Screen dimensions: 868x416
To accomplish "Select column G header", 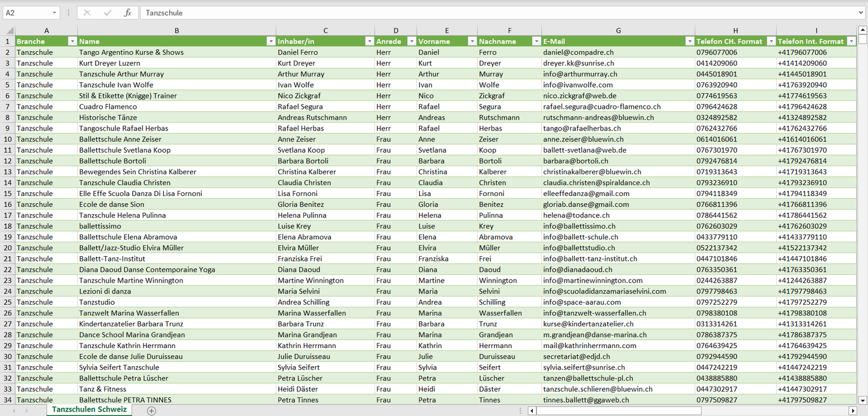I will click(618, 30).
